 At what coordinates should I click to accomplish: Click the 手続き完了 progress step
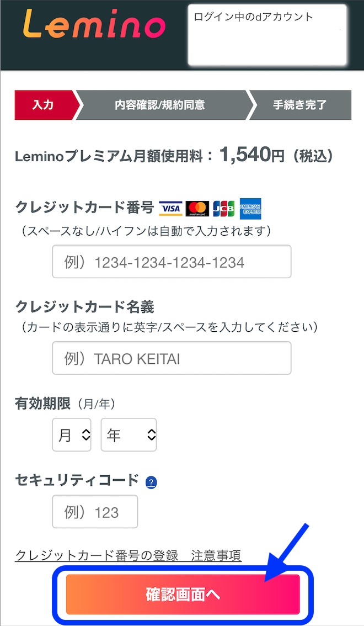click(x=301, y=104)
